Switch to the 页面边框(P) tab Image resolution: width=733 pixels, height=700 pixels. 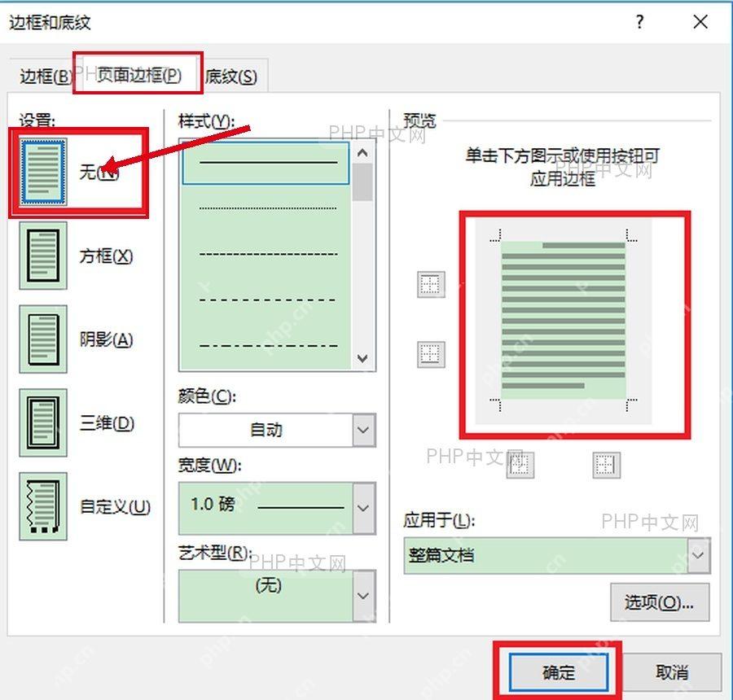click(x=138, y=75)
